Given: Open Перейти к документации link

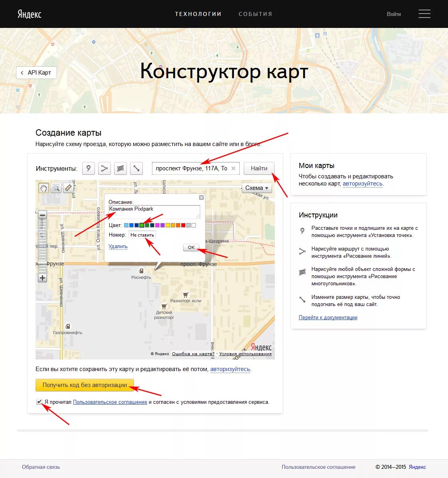Looking at the screenshot, I should tap(328, 317).
